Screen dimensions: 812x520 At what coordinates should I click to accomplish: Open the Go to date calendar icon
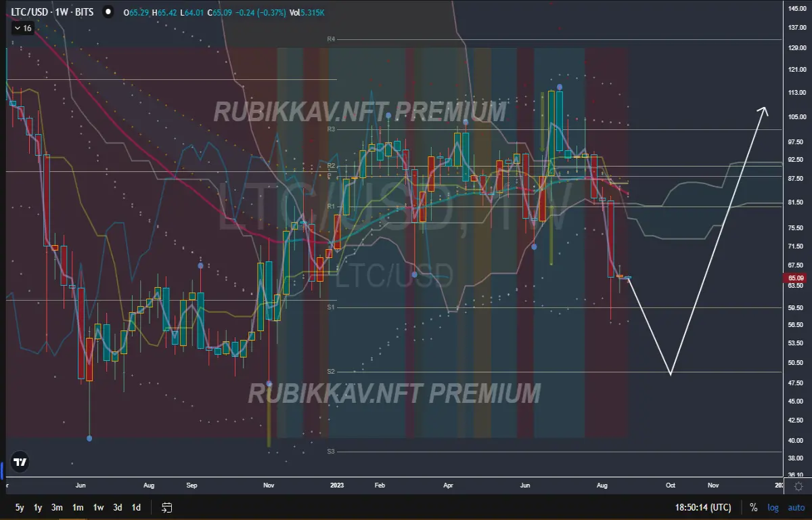[167, 507]
